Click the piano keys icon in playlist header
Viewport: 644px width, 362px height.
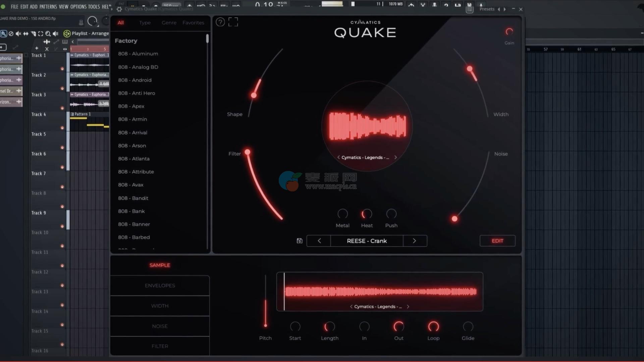coord(65,42)
